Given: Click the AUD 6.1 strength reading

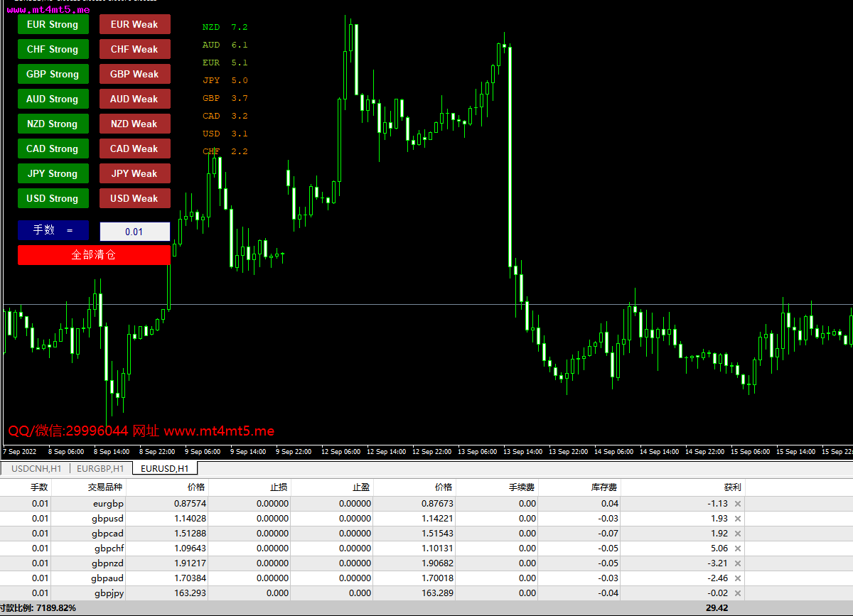Looking at the screenshot, I should pyautogui.click(x=225, y=45).
